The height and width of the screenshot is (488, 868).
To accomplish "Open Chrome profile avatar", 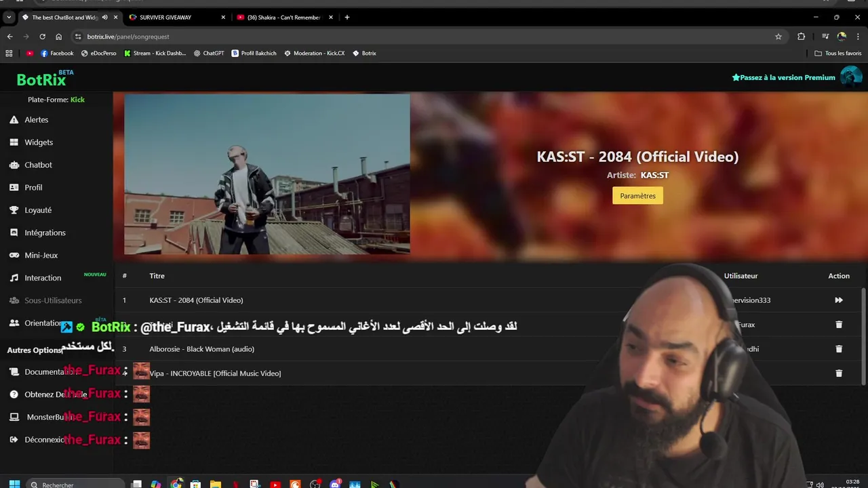I will point(842,37).
